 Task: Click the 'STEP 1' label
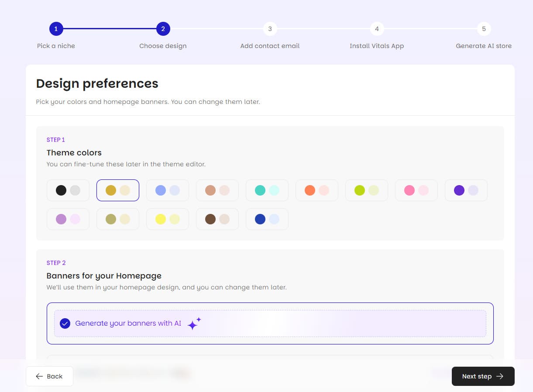tap(56, 140)
